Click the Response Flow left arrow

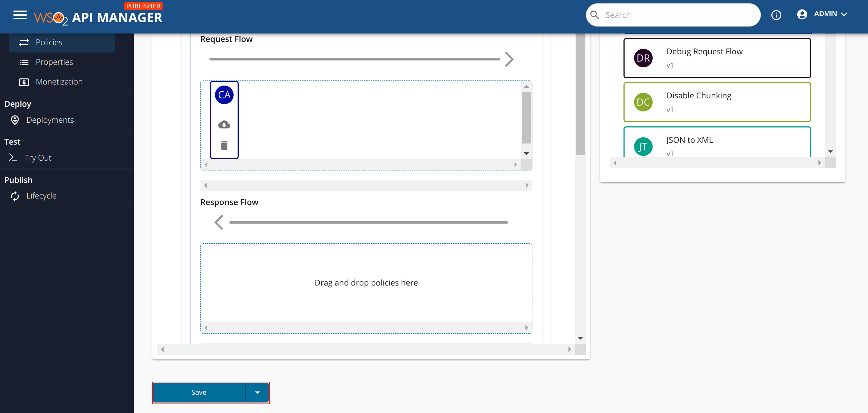pyautogui.click(x=219, y=222)
